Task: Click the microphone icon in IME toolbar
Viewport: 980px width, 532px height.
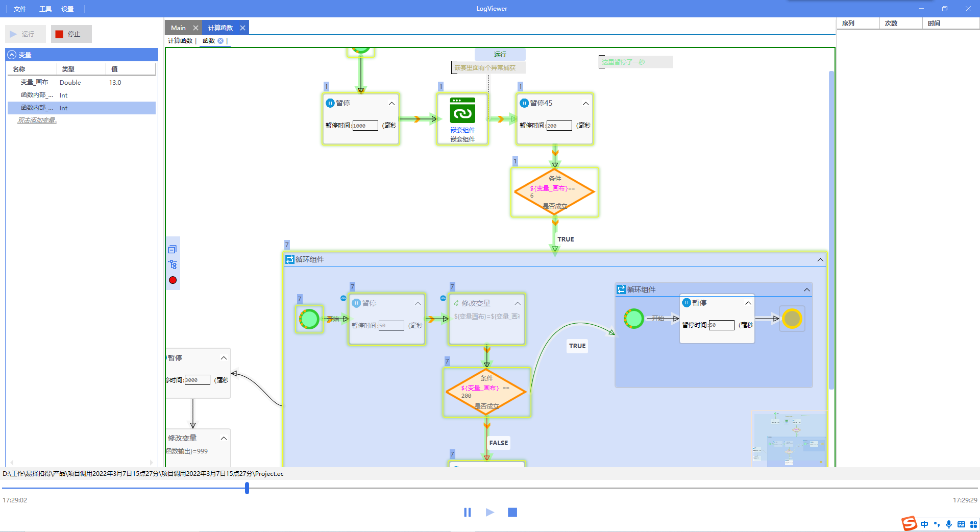Action: pyautogui.click(x=949, y=524)
